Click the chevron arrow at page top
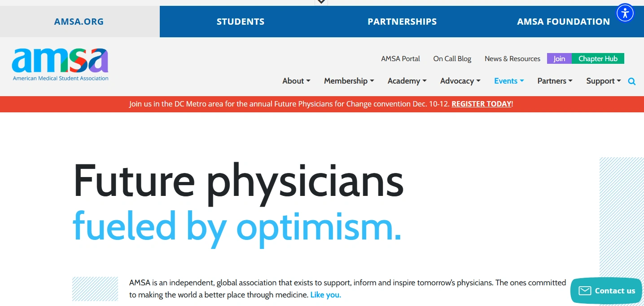644x306 pixels. pyautogui.click(x=321, y=2)
